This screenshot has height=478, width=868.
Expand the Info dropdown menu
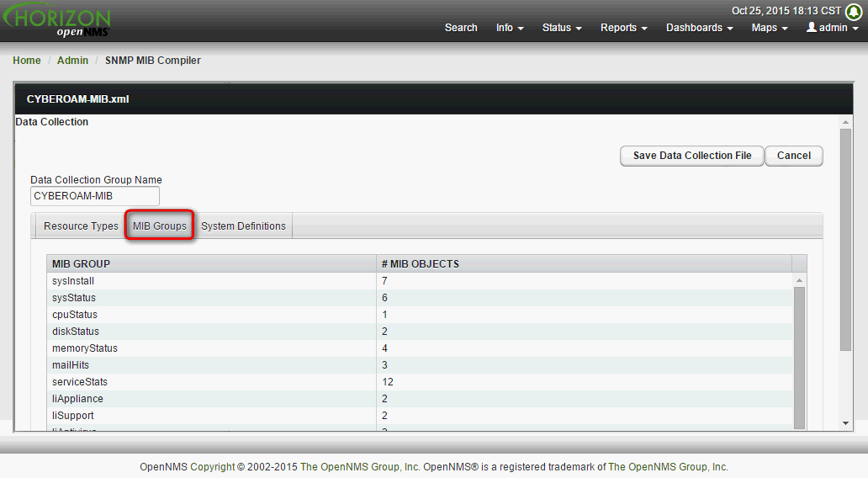tap(510, 28)
